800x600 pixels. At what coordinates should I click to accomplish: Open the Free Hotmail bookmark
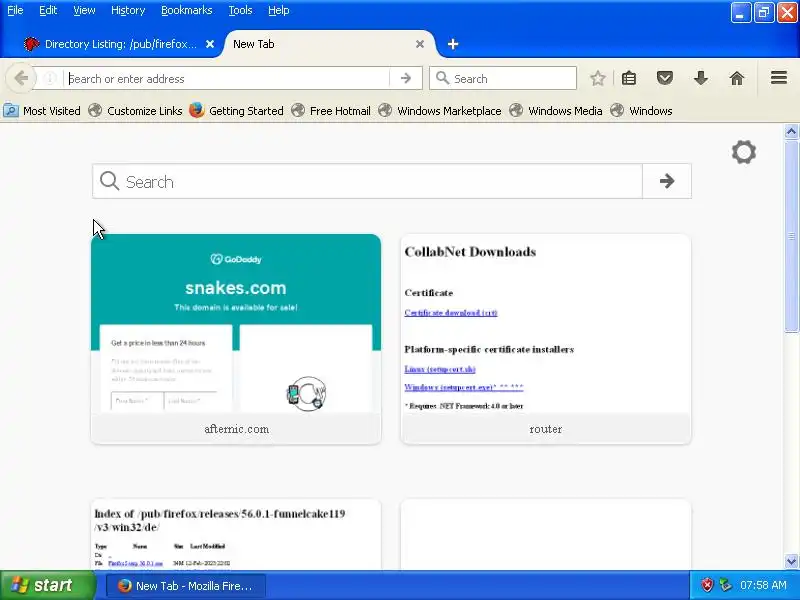[x=331, y=111]
